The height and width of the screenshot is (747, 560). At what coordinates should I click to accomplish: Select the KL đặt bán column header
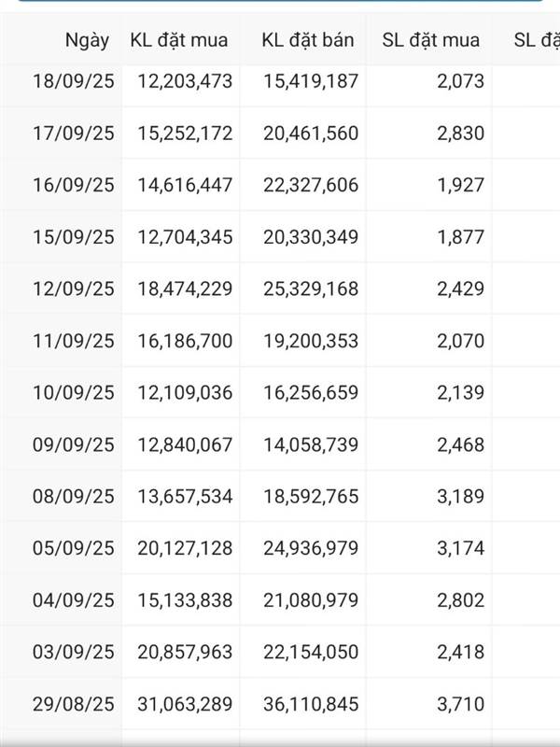click(308, 40)
